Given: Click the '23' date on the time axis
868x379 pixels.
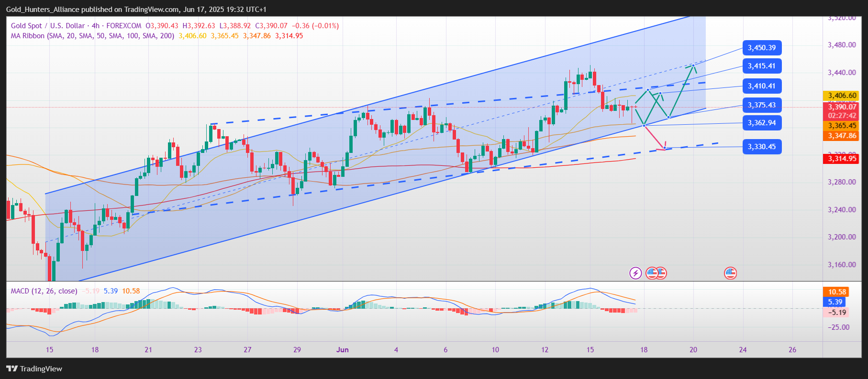Looking at the screenshot, I should pyautogui.click(x=198, y=350).
